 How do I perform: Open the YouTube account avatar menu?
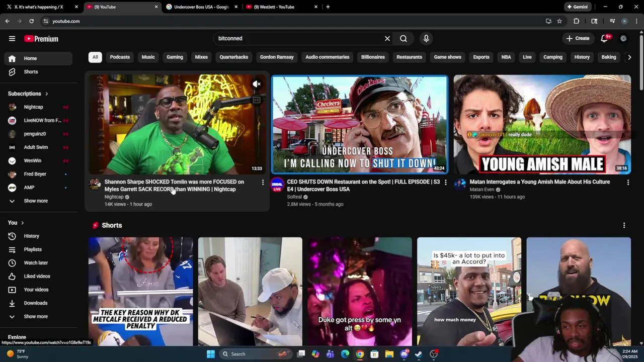(623, 38)
